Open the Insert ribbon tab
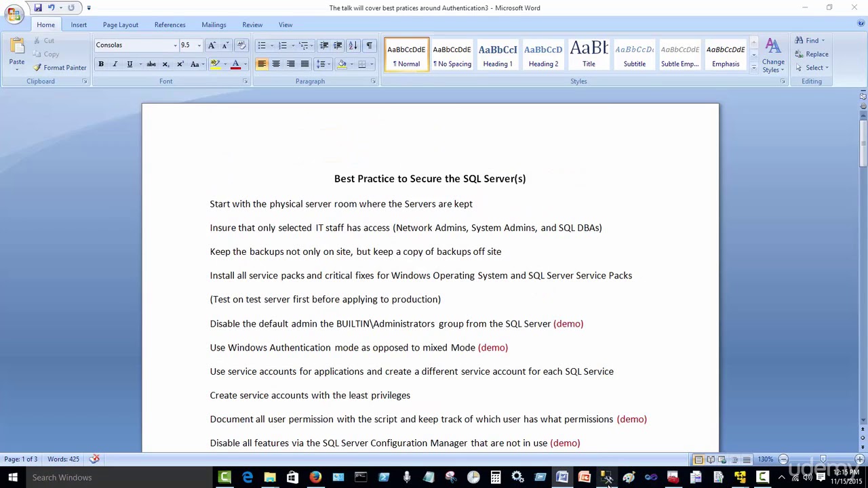This screenshot has height=488, width=868. tap(79, 25)
